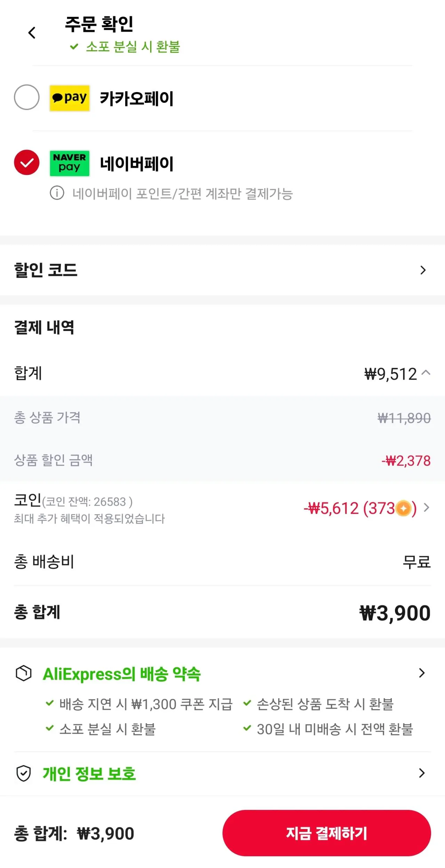Tap the 할인 코드 row label
This screenshot has height=868, width=445.
click(46, 270)
